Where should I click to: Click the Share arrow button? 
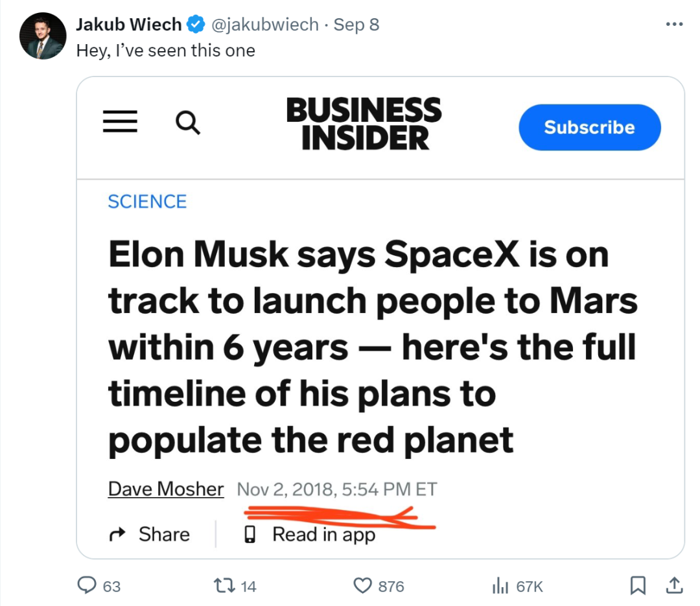[149, 534]
